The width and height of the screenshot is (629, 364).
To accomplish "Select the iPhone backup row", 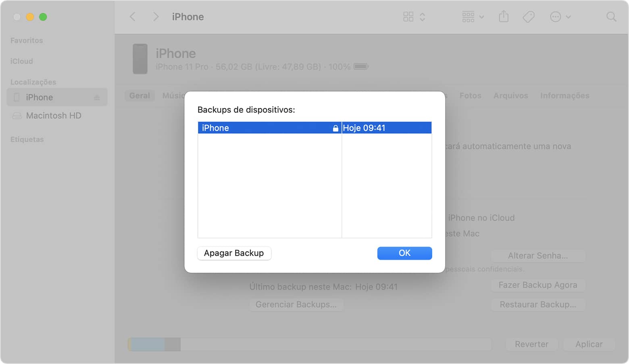I will coord(314,128).
